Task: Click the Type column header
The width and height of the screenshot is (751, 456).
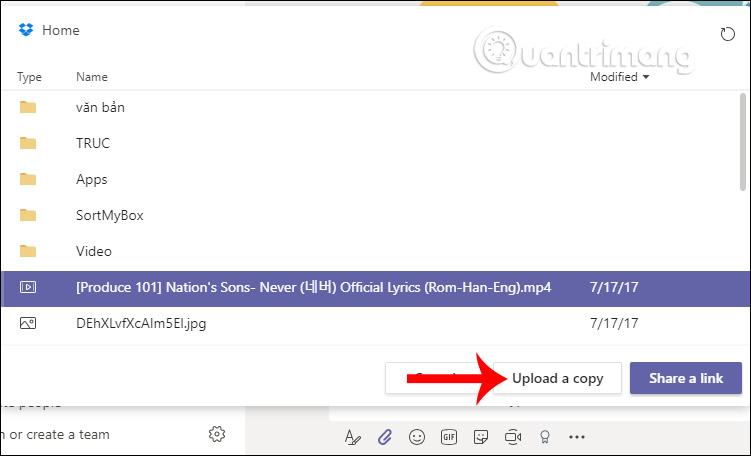Action: (29, 77)
